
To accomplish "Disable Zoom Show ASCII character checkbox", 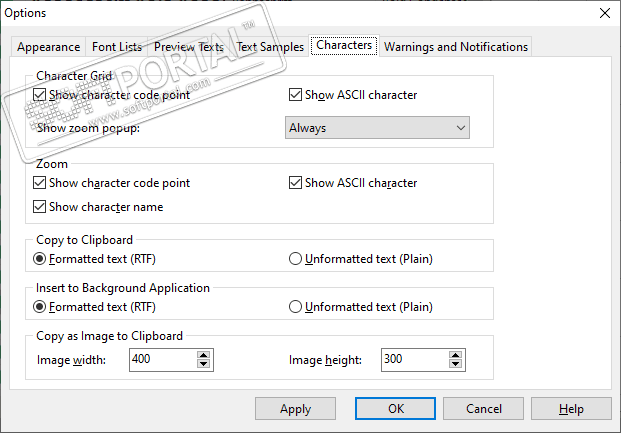I will click(295, 183).
